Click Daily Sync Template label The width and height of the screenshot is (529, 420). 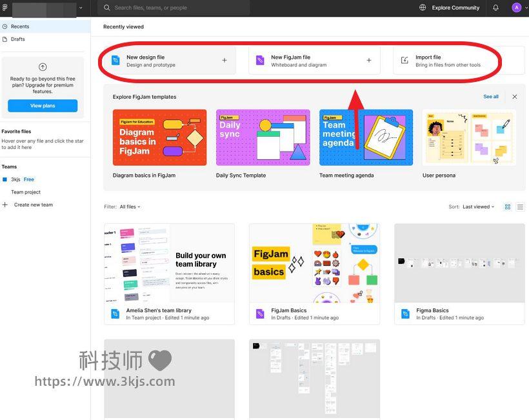(241, 175)
